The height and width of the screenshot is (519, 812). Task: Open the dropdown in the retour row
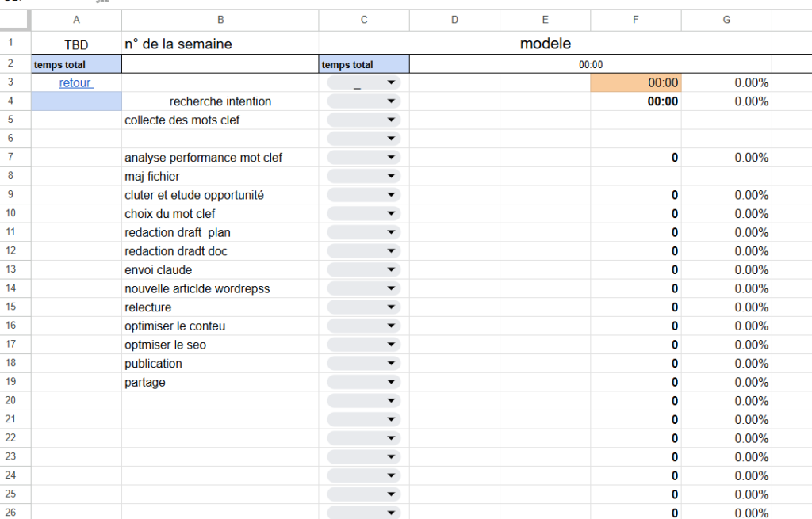(x=363, y=82)
